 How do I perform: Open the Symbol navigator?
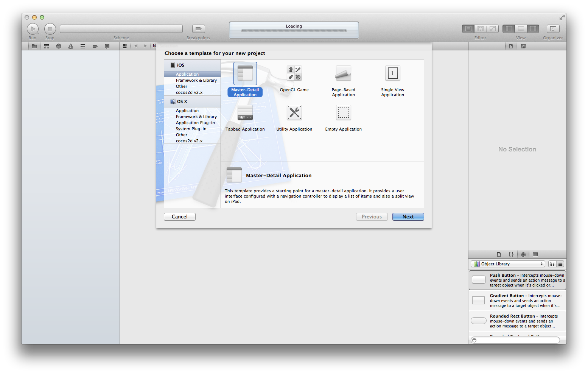point(47,46)
